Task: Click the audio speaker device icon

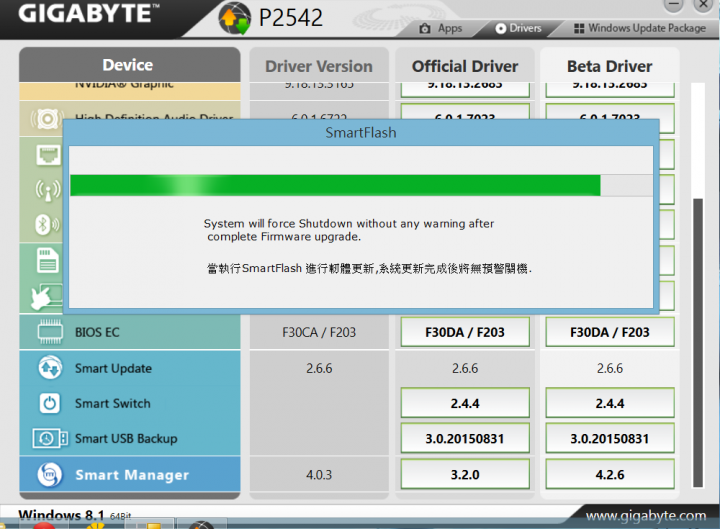Action: point(46,119)
